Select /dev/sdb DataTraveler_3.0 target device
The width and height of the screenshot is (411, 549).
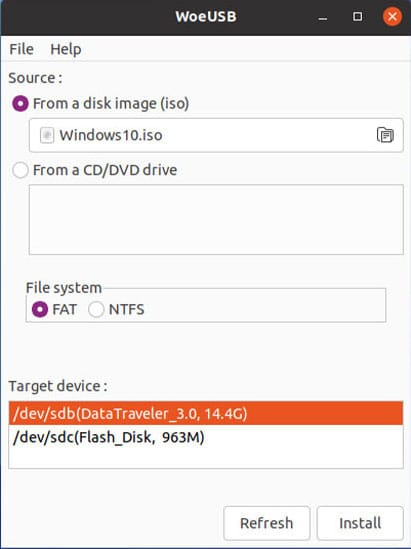tap(206, 414)
